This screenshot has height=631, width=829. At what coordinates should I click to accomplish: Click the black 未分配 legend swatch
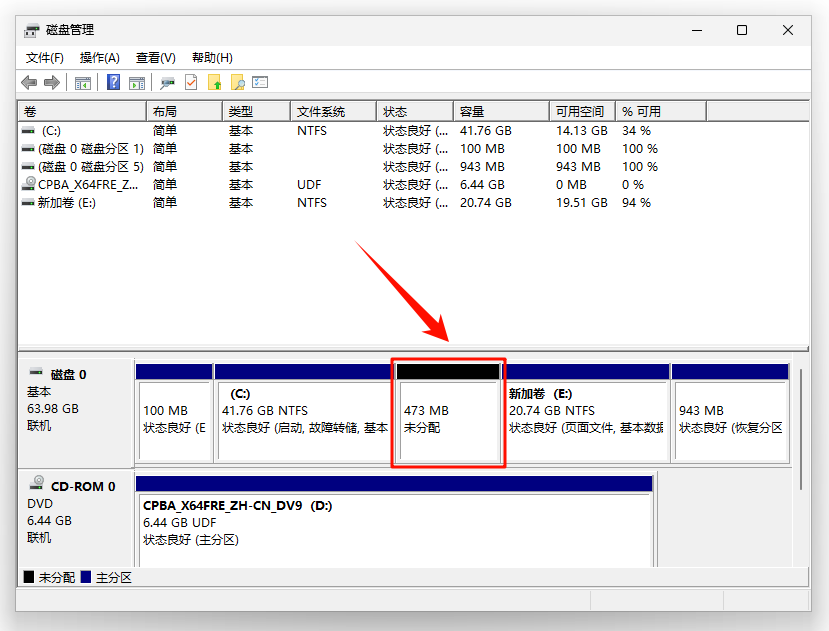point(29,577)
